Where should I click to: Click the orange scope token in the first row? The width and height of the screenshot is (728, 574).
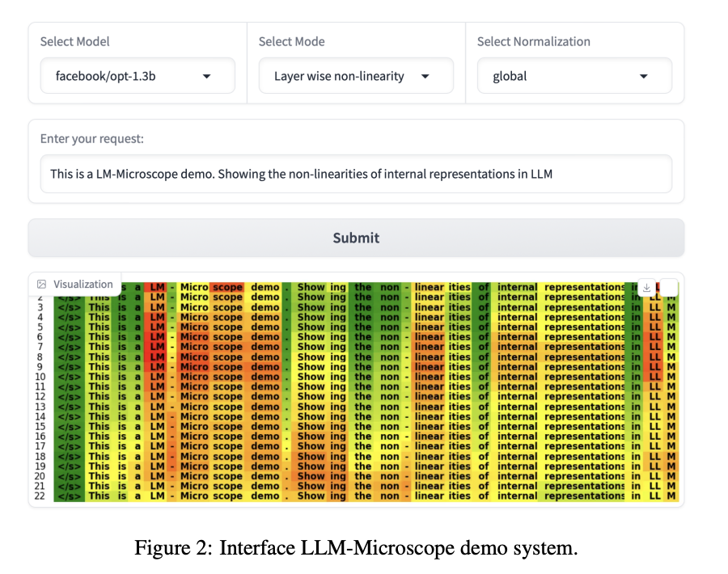pos(227,287)
